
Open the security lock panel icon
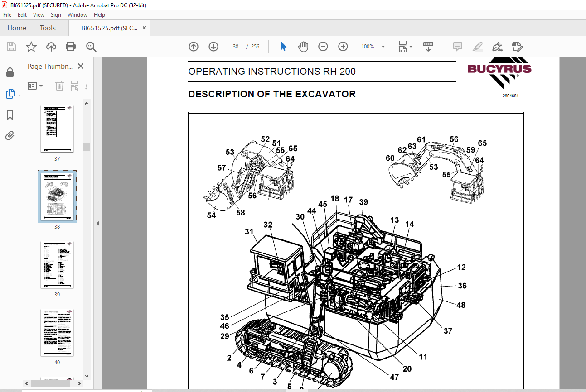tap(10, 72)
